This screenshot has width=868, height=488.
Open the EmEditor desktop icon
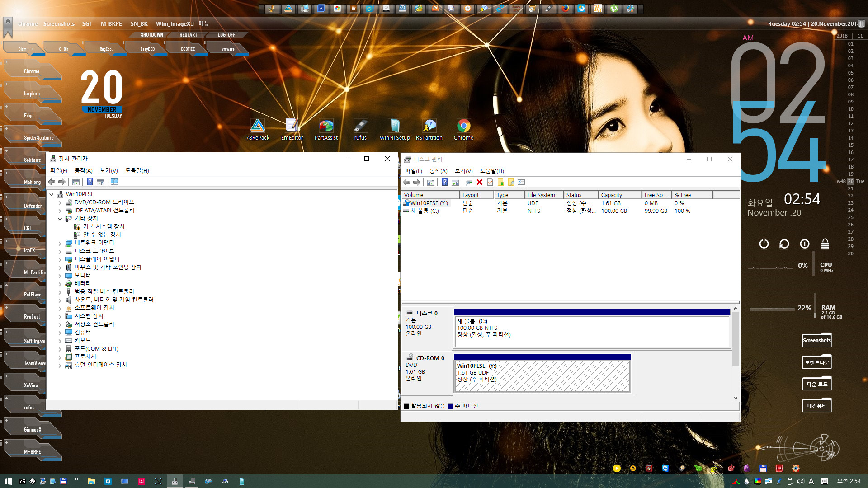[292, 129]
